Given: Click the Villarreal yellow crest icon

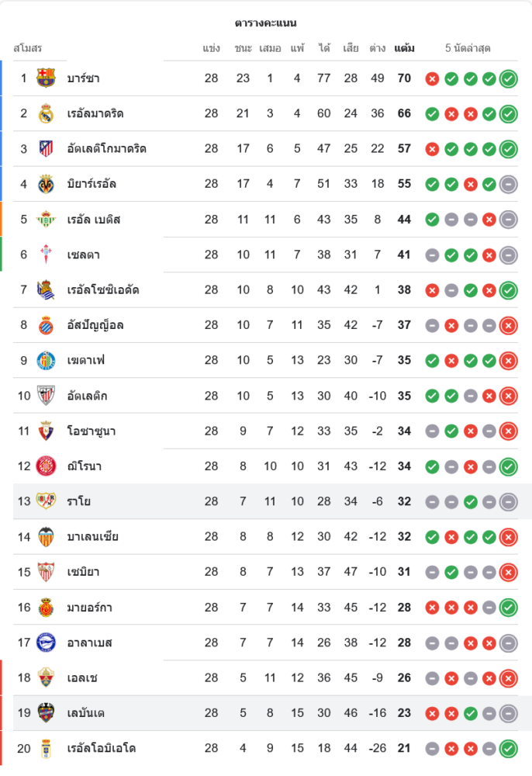Looking at the screenshot, I should click(x=47, y=184).
